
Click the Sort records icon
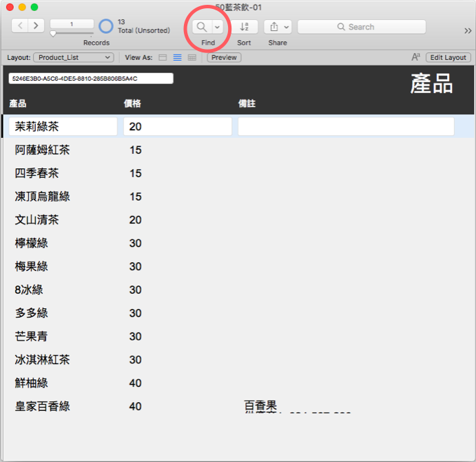[245, 27]
